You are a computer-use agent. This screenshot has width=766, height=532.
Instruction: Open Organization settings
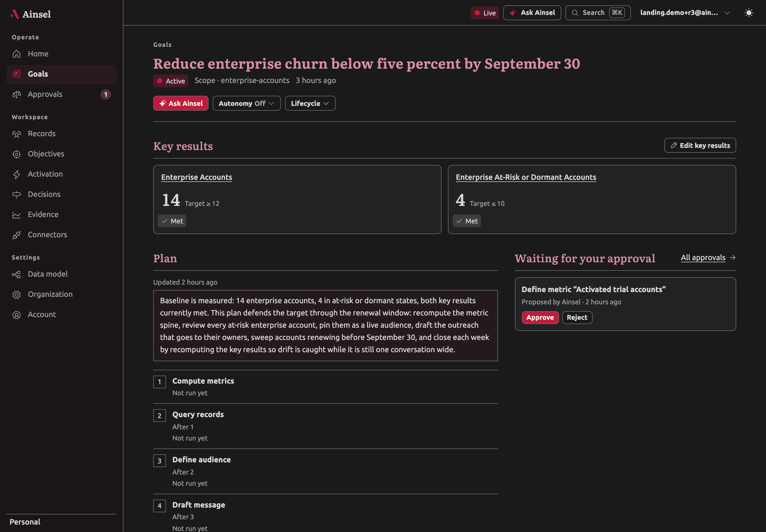[61, 294]
